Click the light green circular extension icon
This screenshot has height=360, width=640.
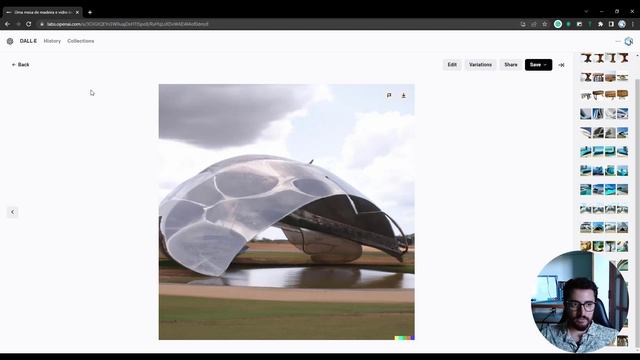[558, 24]
